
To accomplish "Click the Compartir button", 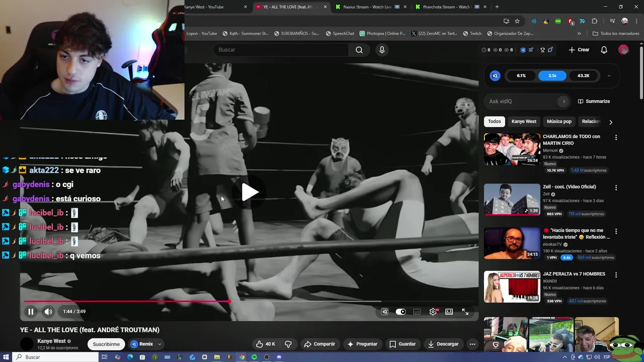I will coord(319,344).
